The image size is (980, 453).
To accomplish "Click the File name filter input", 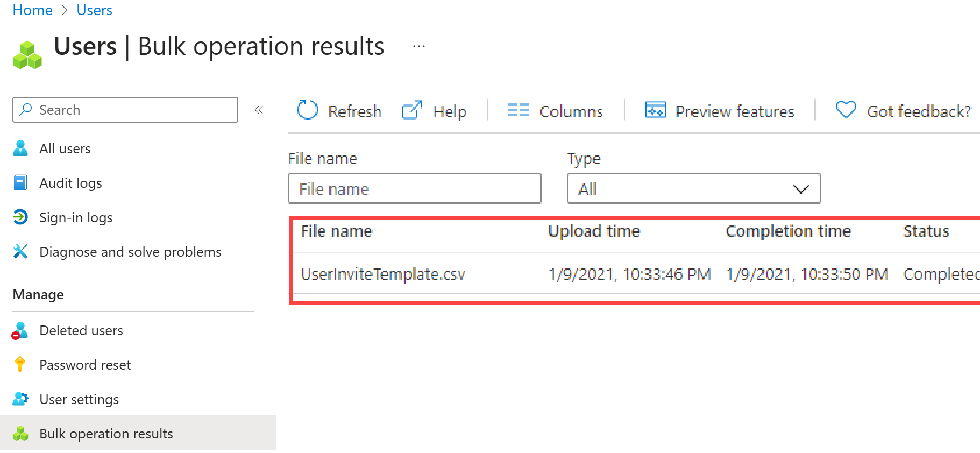I will pyautogui.click(x=414, y=188).
